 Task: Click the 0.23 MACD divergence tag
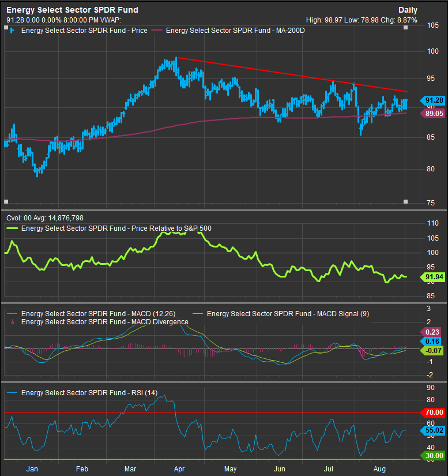coord(431,332)
